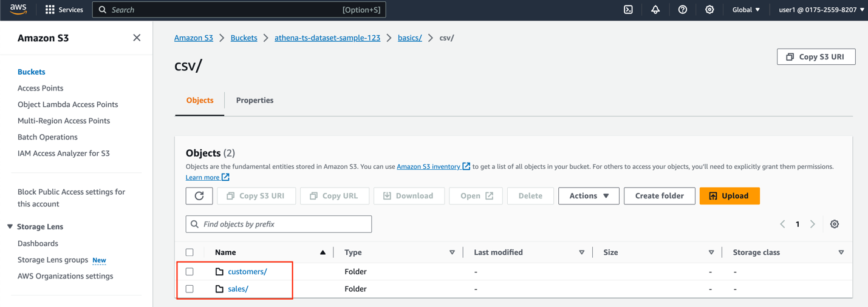Check the customers/ row checkbox

click(x=190, y=272)
